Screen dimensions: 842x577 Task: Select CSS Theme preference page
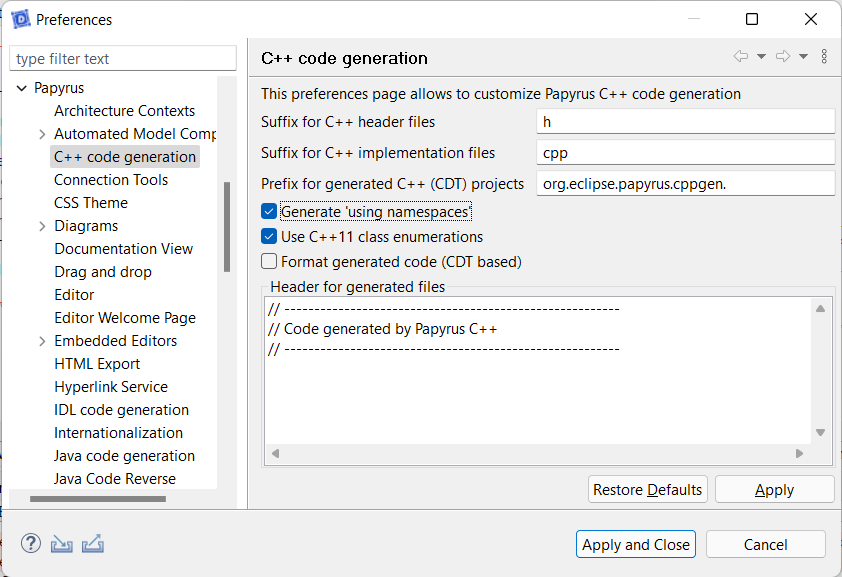[x=91, y=203]
